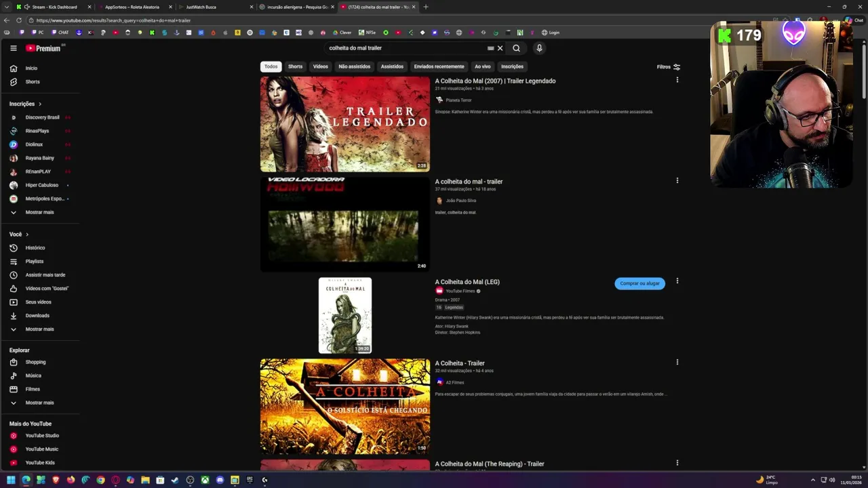Screen dimensions: 868x488
Task: Reload the page with browser refresh icon
Action: (19, 20)
